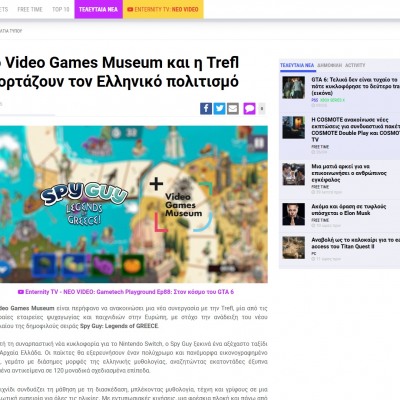This screenshot has height=400, width=400.
Task: Open Enternity TV Gametech Playground video link
Action: [126, 292]
